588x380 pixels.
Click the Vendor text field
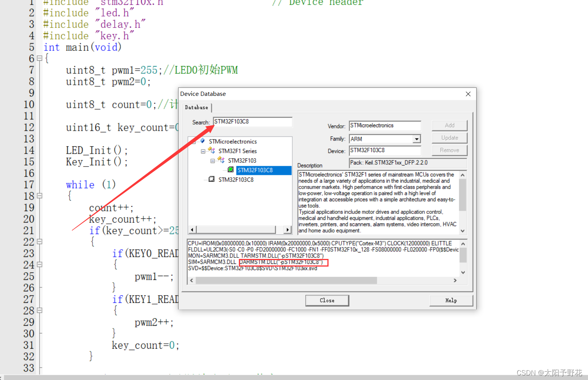pyautogui.click(x=385, y=126)
